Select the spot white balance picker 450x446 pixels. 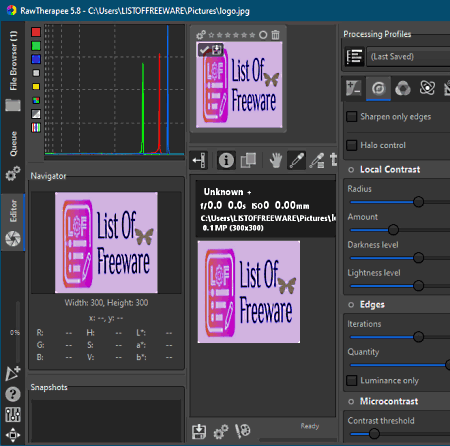[296, 161]
